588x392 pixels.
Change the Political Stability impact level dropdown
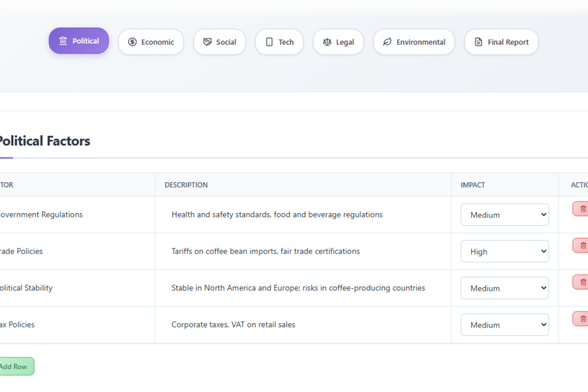point(505,288)
